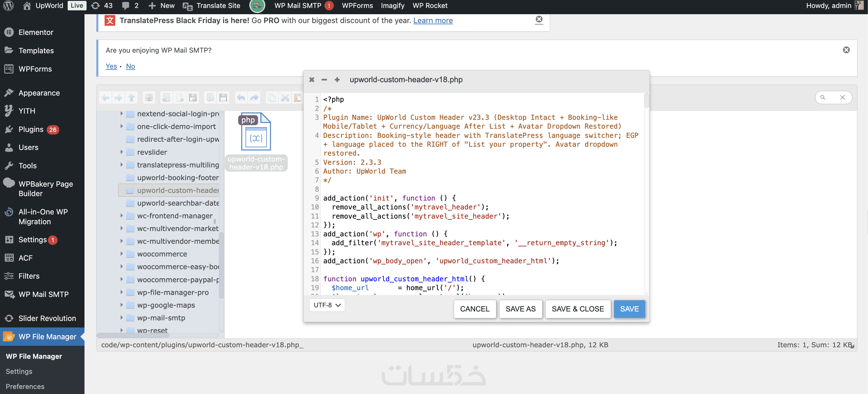Viewport: 868px width, 394px height.
Task: Dismiss the WP Mail SMTP feedback notice
Action: (846, 50)
